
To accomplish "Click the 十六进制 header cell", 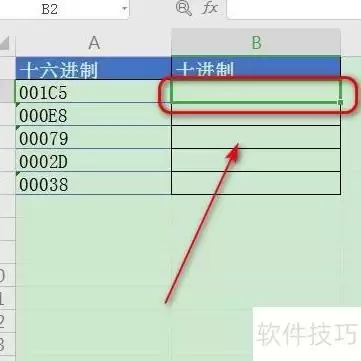I will 94,68.
